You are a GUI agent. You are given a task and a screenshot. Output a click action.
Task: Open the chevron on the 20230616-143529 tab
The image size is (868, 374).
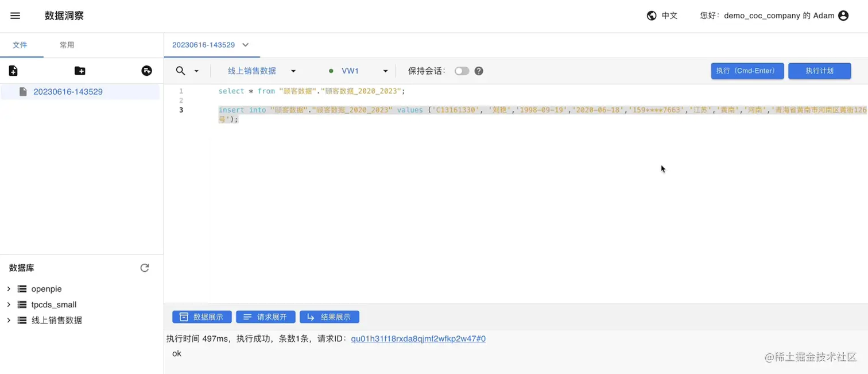click(x=246, y=45)
